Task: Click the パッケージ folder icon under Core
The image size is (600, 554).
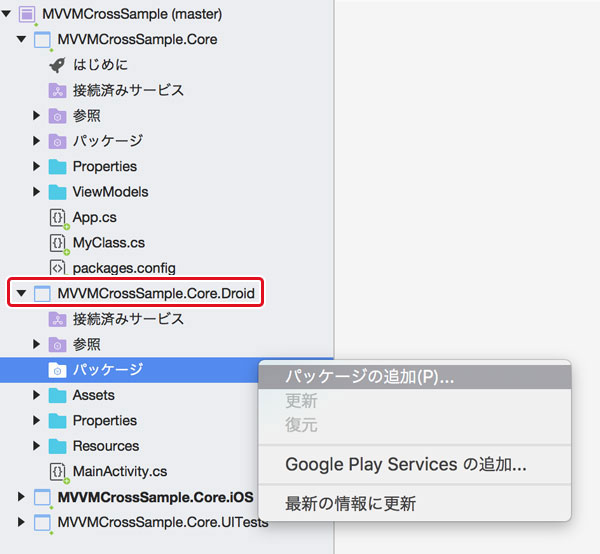Action: click(57, 141)
